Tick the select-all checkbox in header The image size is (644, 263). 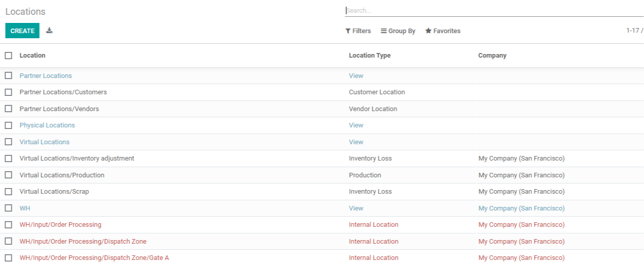(x=9, y=56)
